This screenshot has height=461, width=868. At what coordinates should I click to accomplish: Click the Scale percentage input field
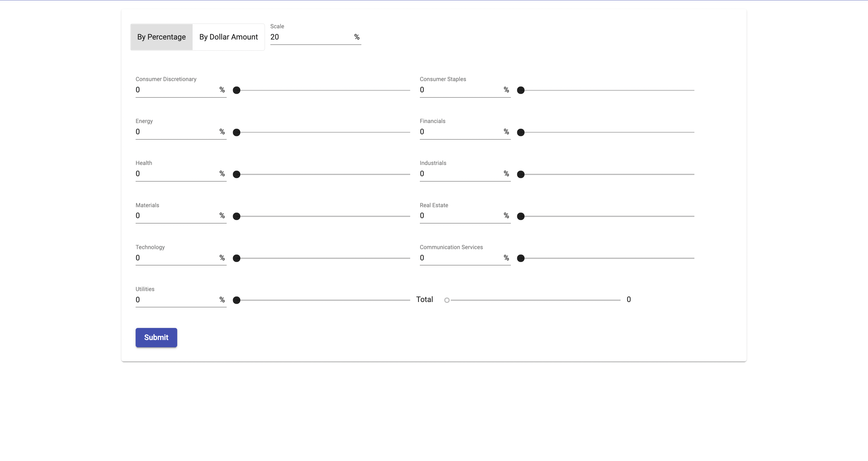pyautogui.click(x=310, y=37)
